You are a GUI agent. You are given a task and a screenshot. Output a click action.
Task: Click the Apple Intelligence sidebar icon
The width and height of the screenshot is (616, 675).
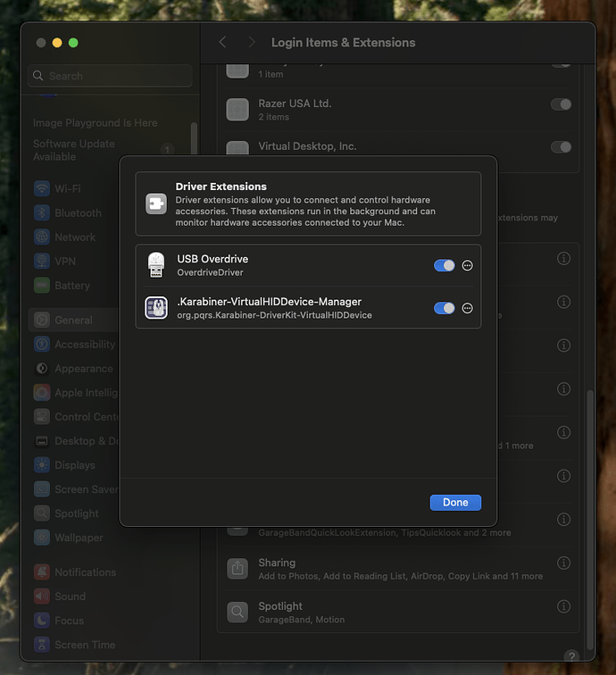pyautogui.click(x=42, y=392)
